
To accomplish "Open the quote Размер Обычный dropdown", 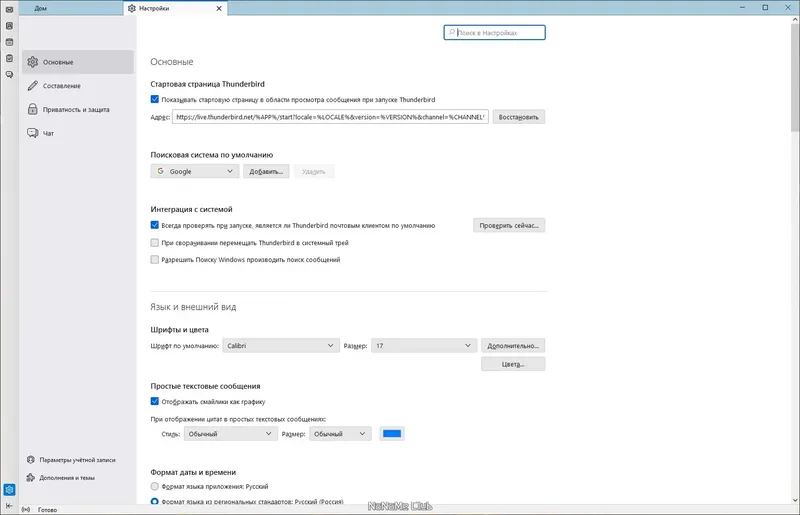I will coord(340,434).
